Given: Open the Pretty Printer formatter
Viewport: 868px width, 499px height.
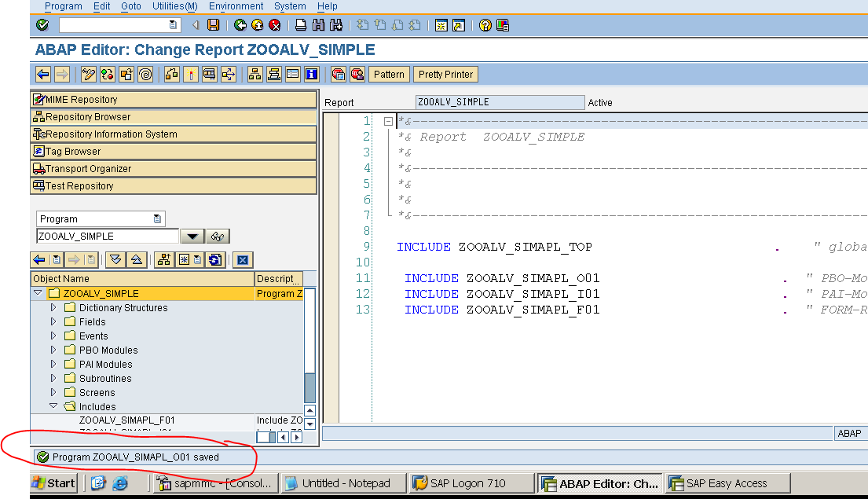Looking at the screenshot, I should pos(445,74).
